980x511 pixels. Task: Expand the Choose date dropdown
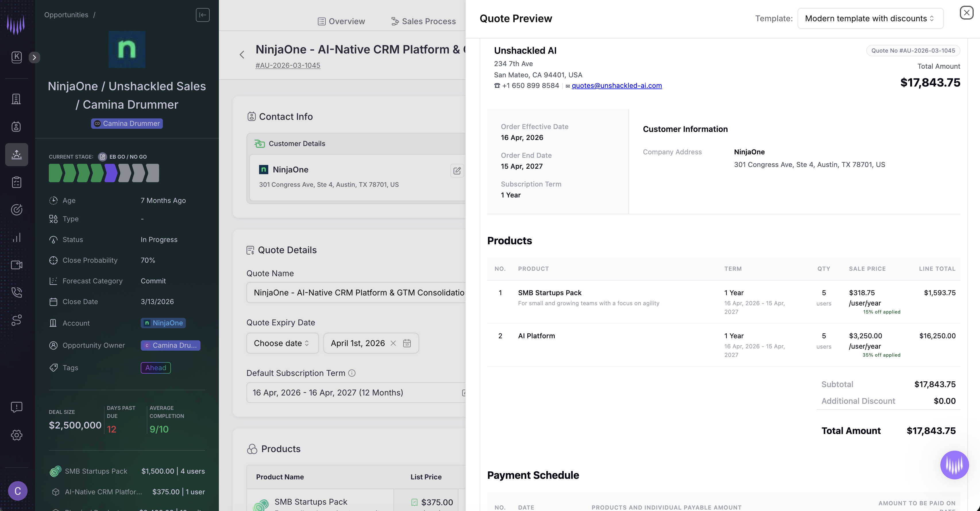pos(282,343)
